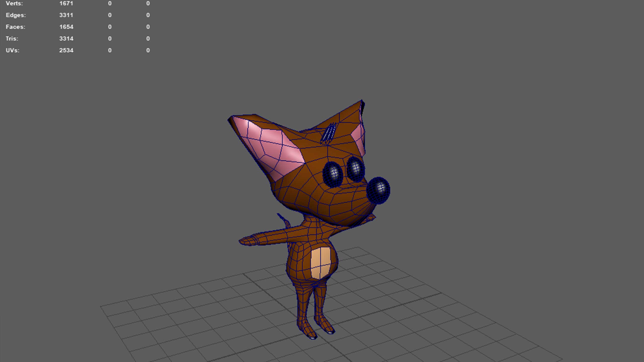Viewport: 644px width, 362px height.
Task: Click the Verts count value 1671
Action: pos(66,4)
